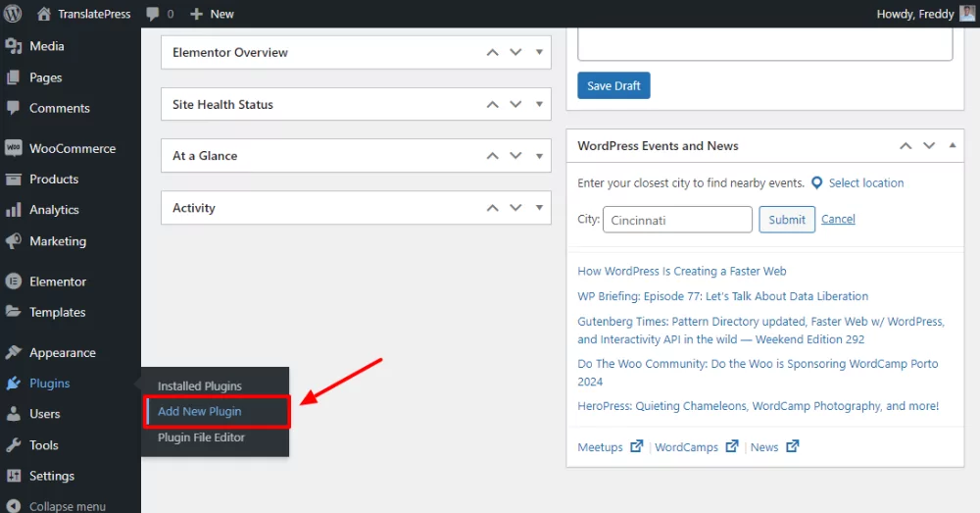The height and width of the screenshot is (513, 980).
Task: Click Freddy's user avatar thumbnail
Action: 967,13
